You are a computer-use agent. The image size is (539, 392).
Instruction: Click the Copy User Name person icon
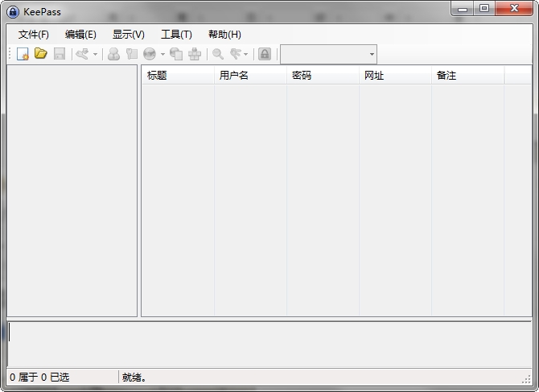[113, 54]
